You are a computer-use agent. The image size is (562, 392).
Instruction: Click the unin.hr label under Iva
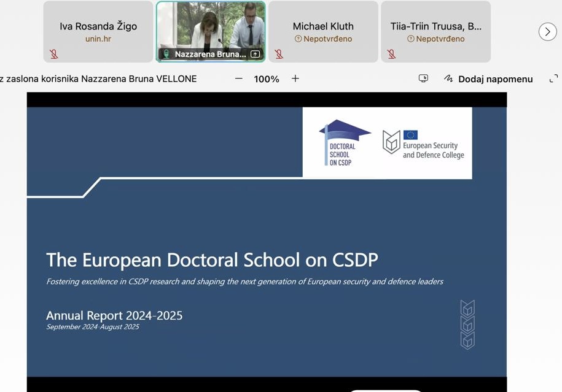(98, 39)
